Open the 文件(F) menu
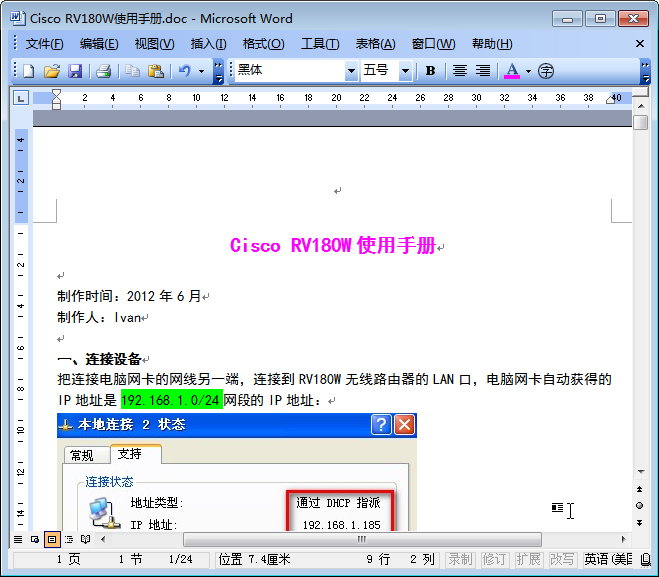The height and width of the screenshot is (577, 659). pyautogui.click(x=44, y=44)
